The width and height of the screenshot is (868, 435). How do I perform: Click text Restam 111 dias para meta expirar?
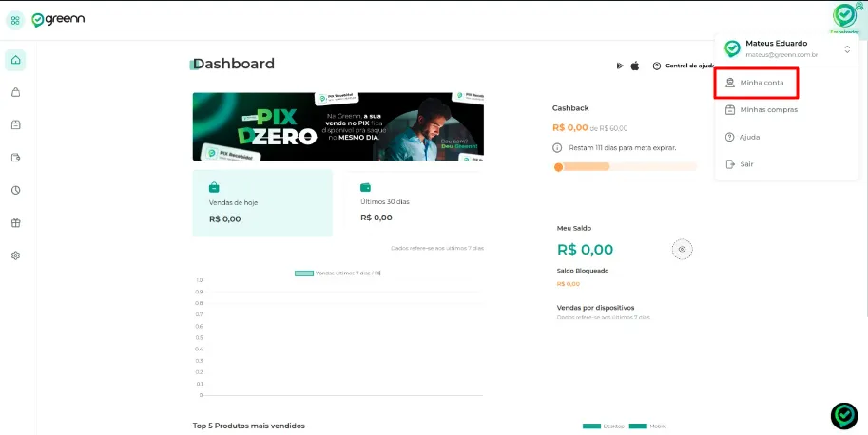[623, 148]
